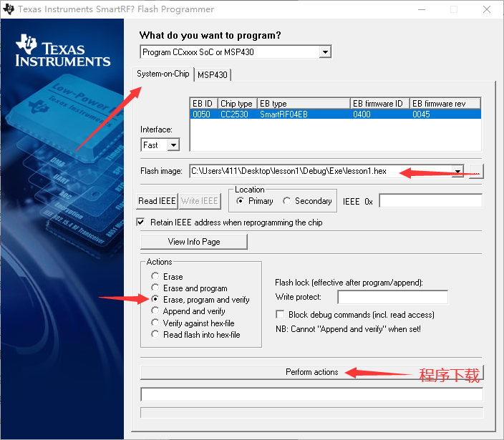
Task: Click the 0400 firmware ID cell
Action: click(x=362, y=114)
